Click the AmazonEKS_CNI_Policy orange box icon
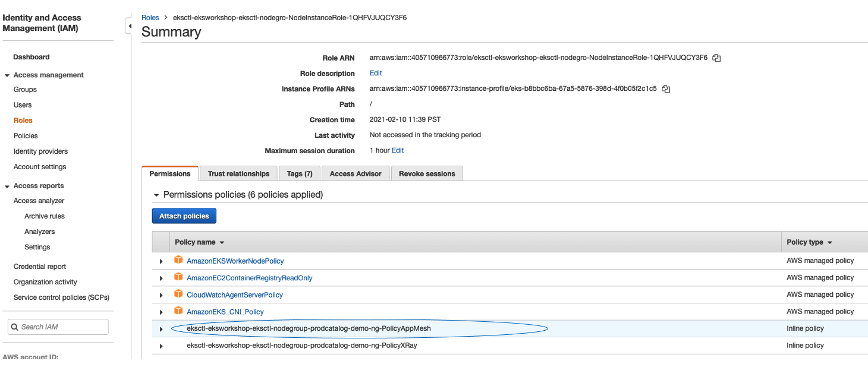868x380 pixels. (178, 311)
